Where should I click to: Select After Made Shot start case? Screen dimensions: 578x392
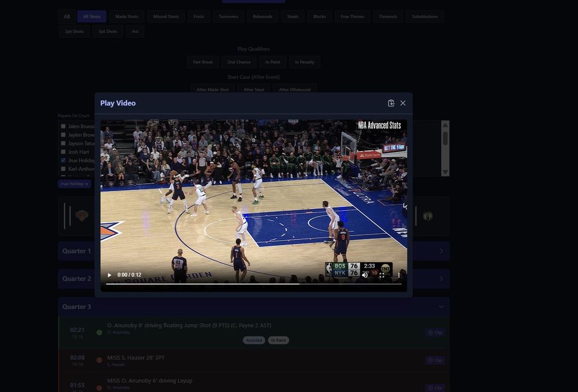[x=213, y=89]
